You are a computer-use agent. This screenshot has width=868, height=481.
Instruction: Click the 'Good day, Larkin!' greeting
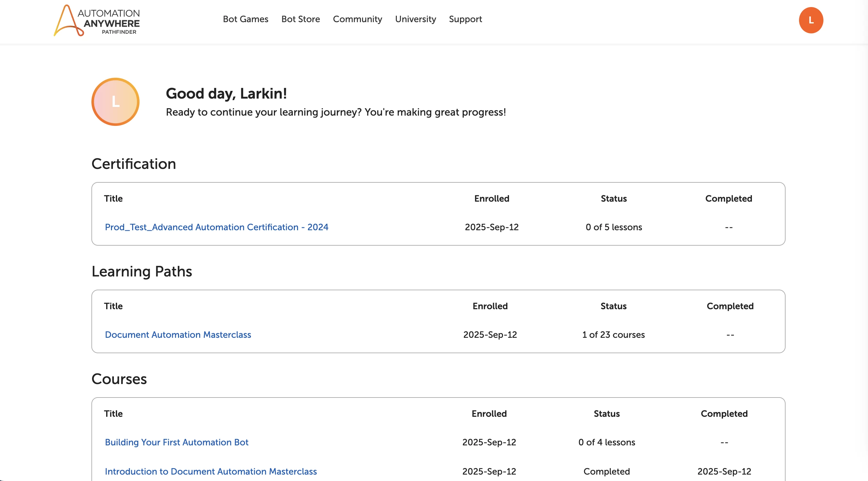[x=226, y=94]
